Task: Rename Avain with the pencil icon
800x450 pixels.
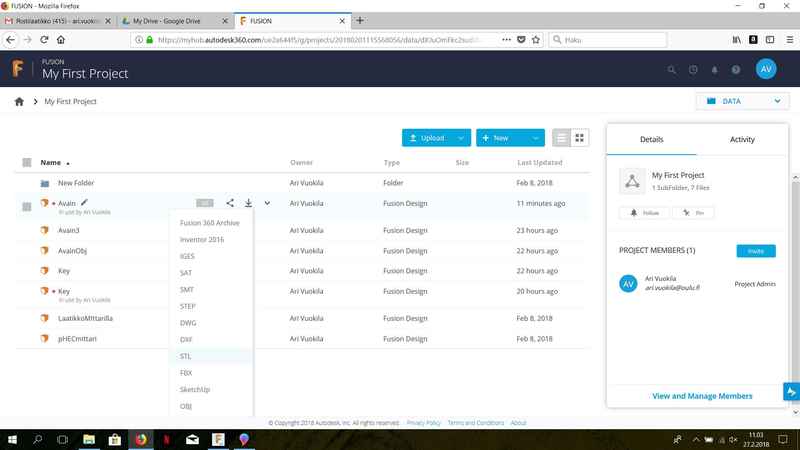Action: point(85,203)
